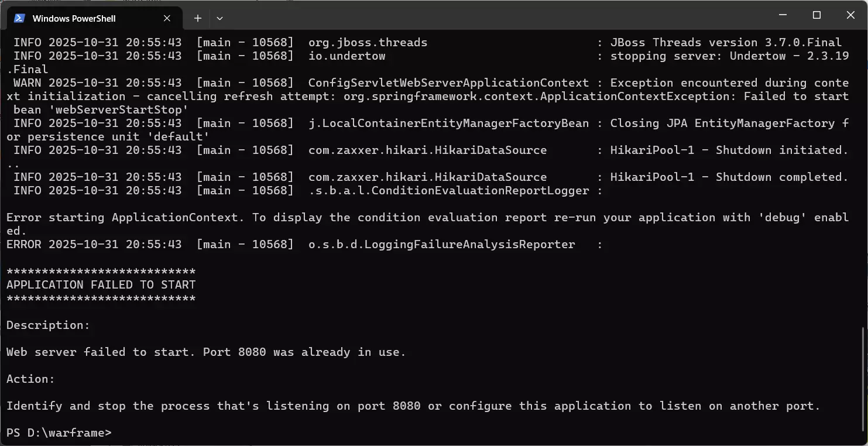The image size is (868, 446).
Task: Click the X icon on the PowerShell tab
Action: (166, 18)
